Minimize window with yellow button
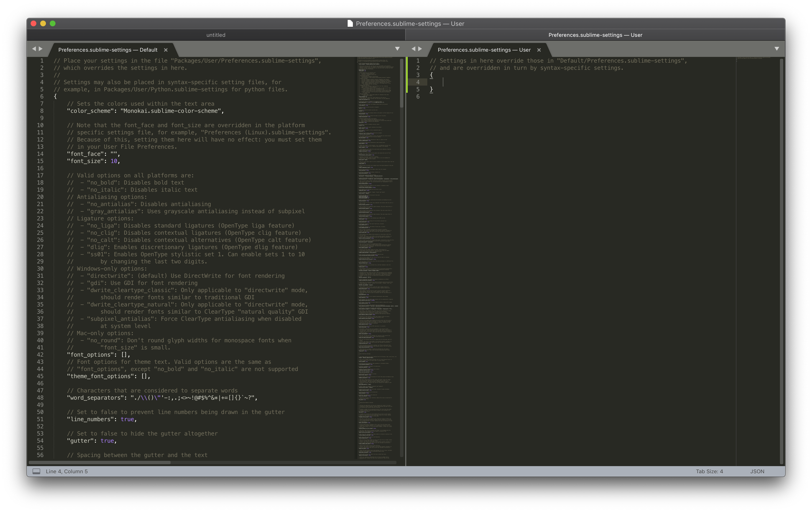Screen dimensions: 812x512 click(43, 23)
